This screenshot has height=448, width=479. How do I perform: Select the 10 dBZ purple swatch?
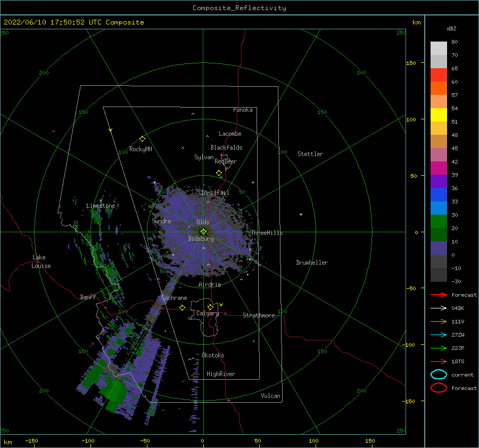coord(439,248)
